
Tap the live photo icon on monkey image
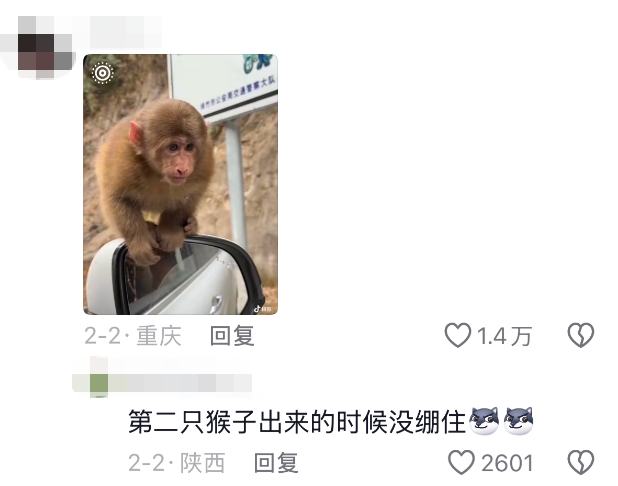pos(102,73)
